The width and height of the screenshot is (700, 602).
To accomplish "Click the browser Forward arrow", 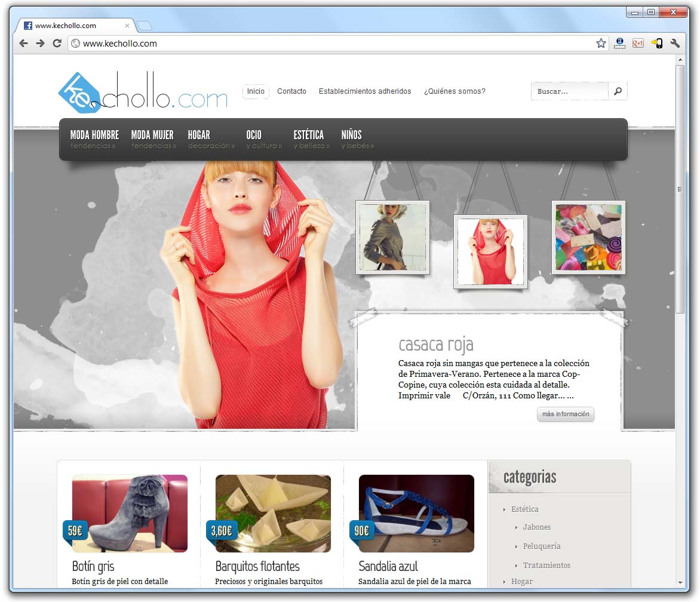I will click(40, 43).
